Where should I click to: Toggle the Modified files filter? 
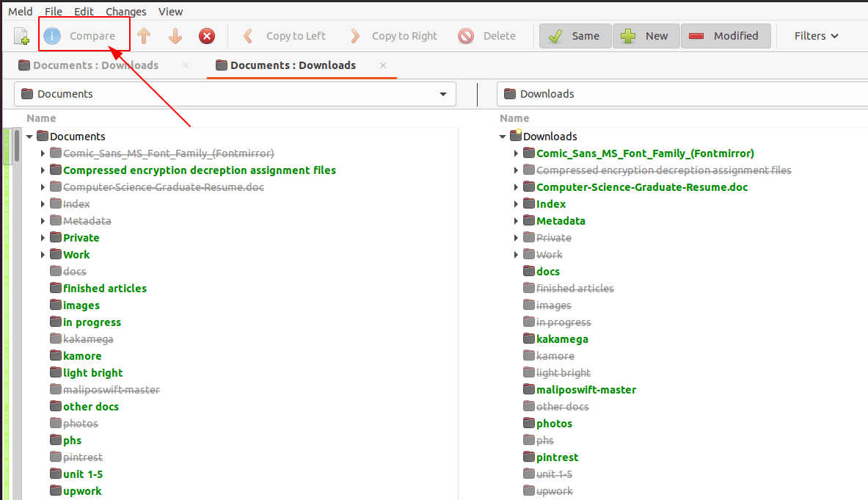(725, 36)
